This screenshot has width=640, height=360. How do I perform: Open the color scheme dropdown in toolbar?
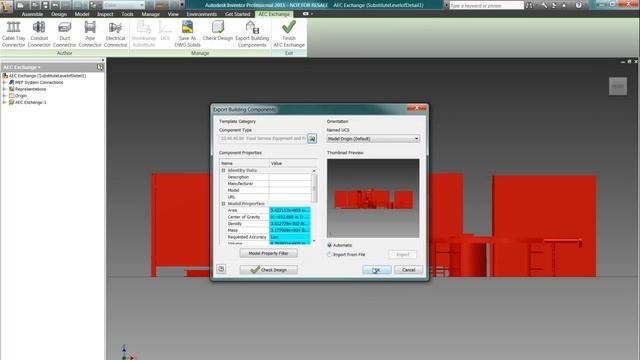tap(124, 5)
